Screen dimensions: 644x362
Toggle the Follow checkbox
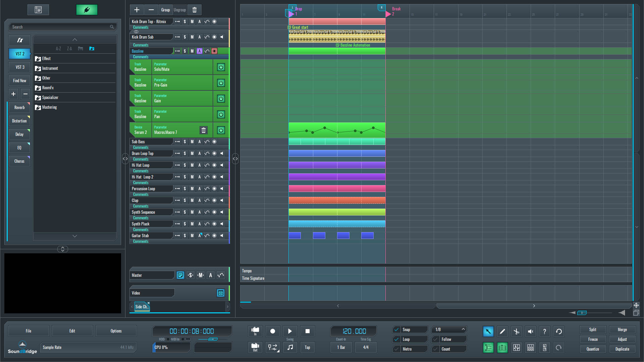(435, 339)
